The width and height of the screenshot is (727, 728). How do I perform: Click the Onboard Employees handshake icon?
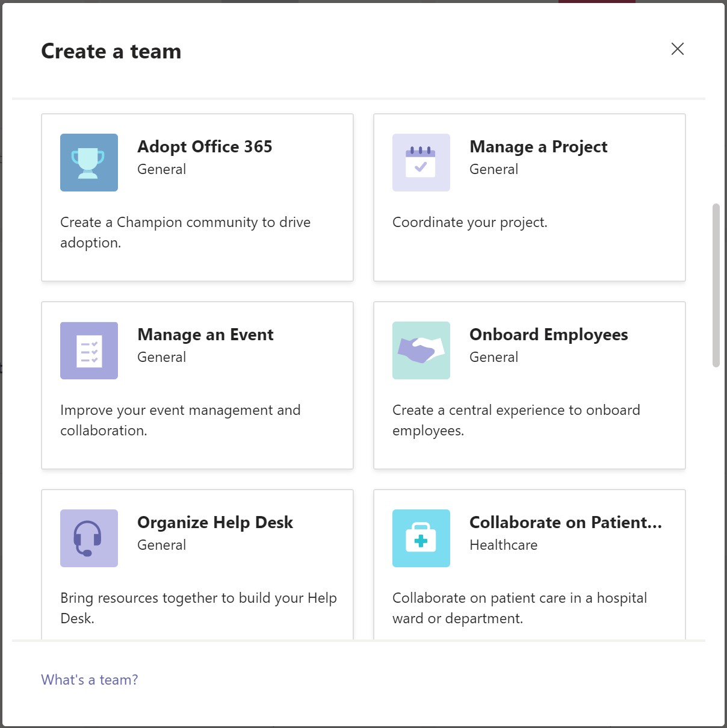point(421,350)
